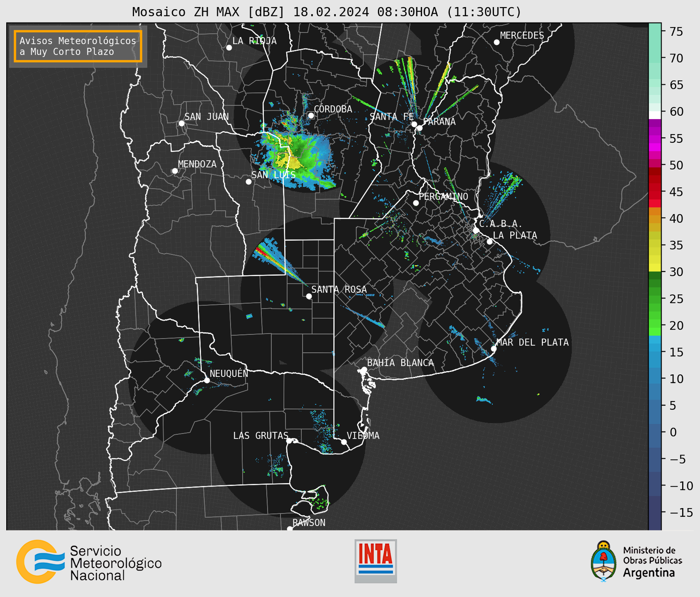Click the map title 'Mosaico ZH MAX [dBZ]'

[209, 12]
